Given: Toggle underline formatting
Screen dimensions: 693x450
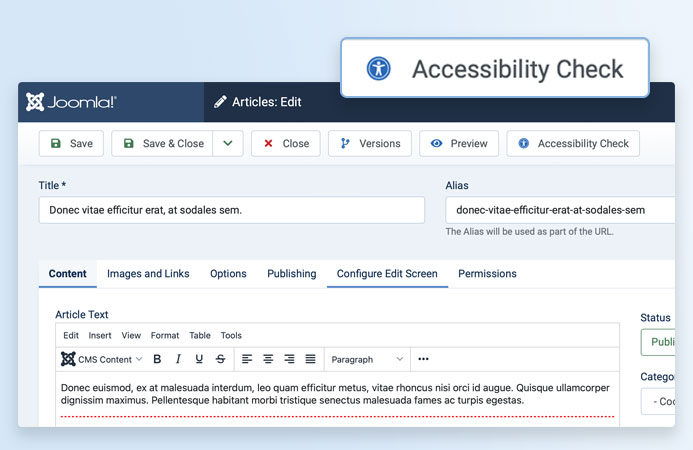Looking at the screenshot, I should (x=199, y=359).
